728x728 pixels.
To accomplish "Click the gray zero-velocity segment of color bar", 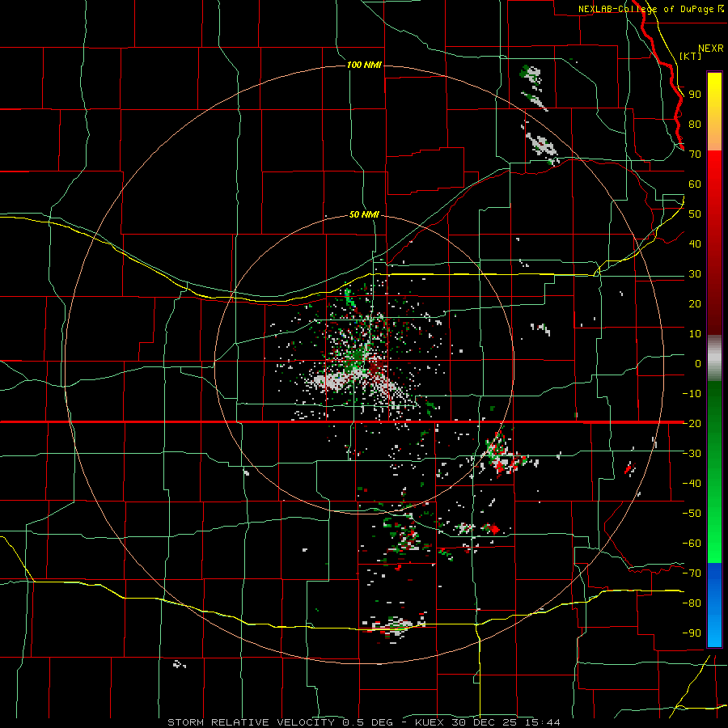I will (714, 358).
